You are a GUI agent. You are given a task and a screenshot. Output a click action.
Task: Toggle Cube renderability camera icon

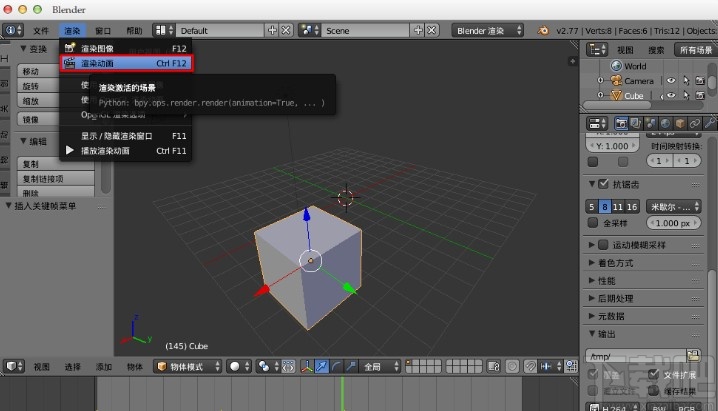(x=700, y=95)
